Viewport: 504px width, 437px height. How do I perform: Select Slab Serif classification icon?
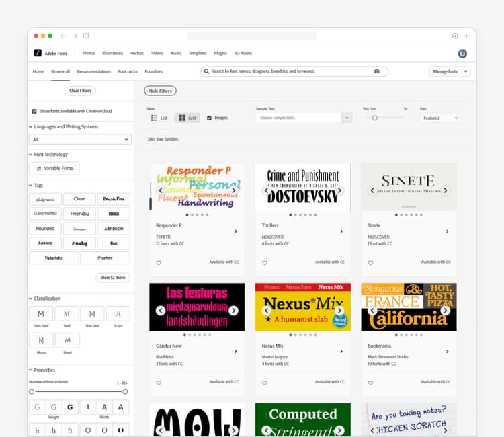pos(92,313)
